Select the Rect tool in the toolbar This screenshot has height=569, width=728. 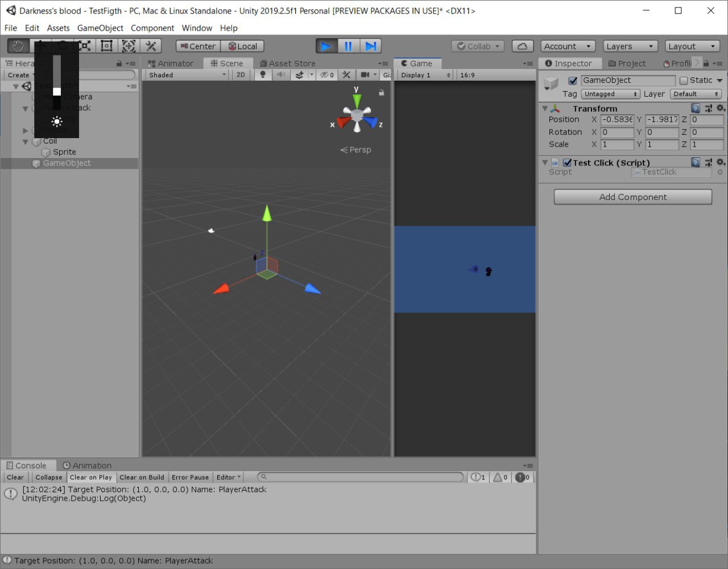106,46
